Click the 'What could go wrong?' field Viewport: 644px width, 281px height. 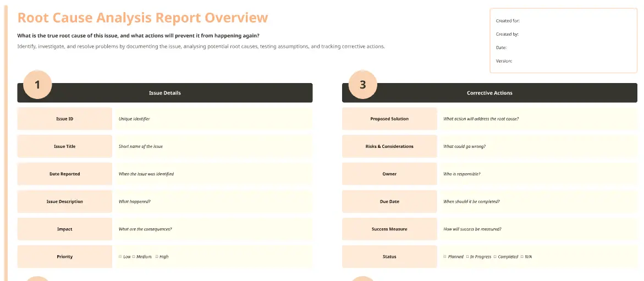pyautogui.click(x=538, y=146)
